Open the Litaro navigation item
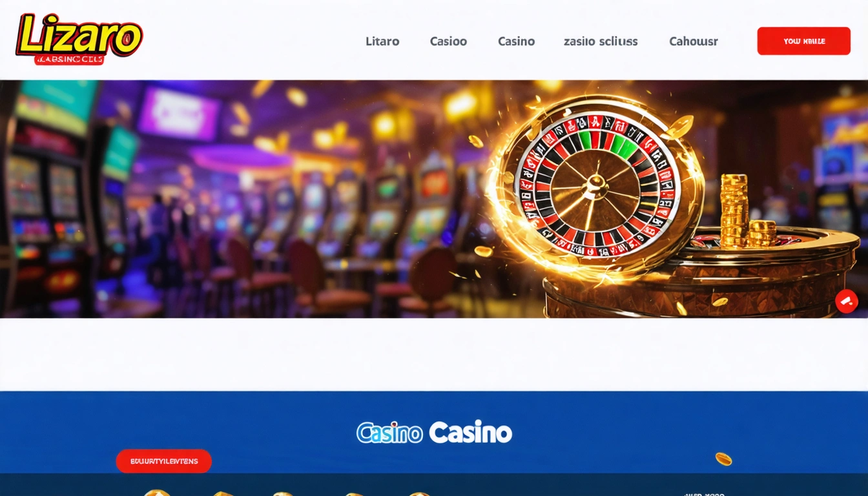Viewport: 868px width, 496px height. (x=382, y=41)
